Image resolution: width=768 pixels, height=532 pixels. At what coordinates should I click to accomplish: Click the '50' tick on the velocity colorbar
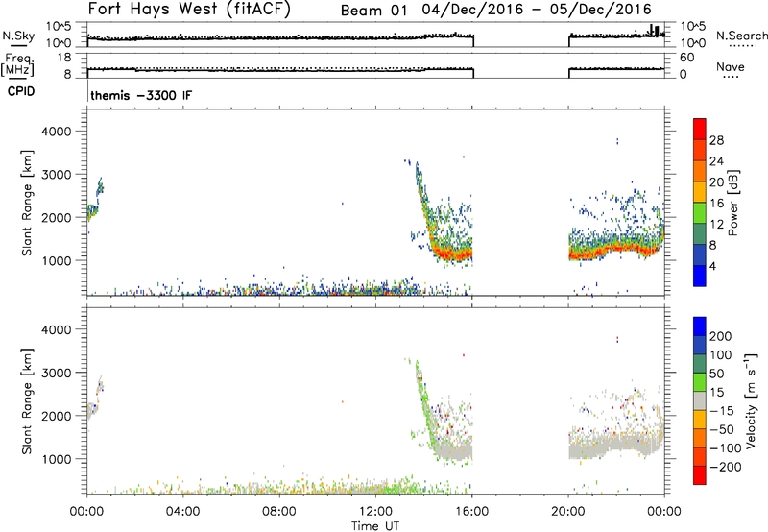[x=716, y=374]
